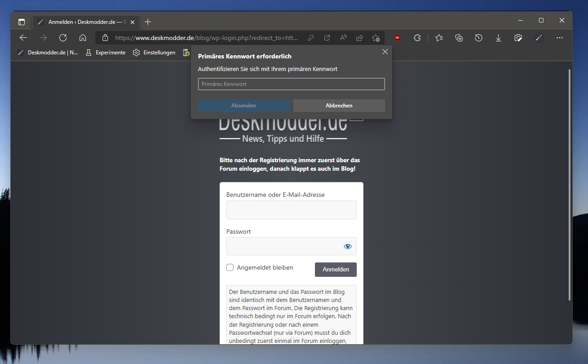The height and width of the screenshot is (364, 588).
Task: Click the Abbrechen button
Action: coord(339,106)
